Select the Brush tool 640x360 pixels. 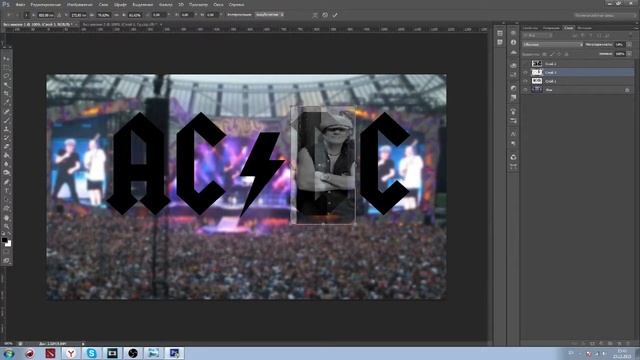pyautogui.click(x=6, y=120)
